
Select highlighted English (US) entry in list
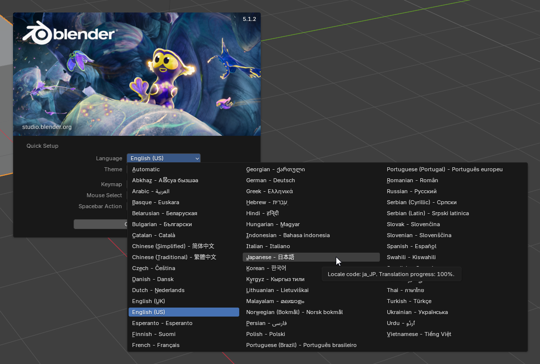[x=184, y=312]
